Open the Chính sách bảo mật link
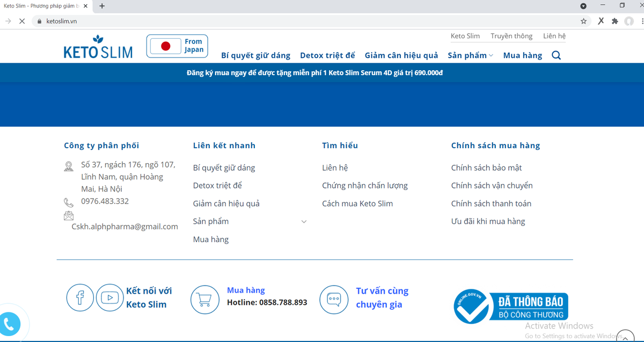 pos(486,168)
